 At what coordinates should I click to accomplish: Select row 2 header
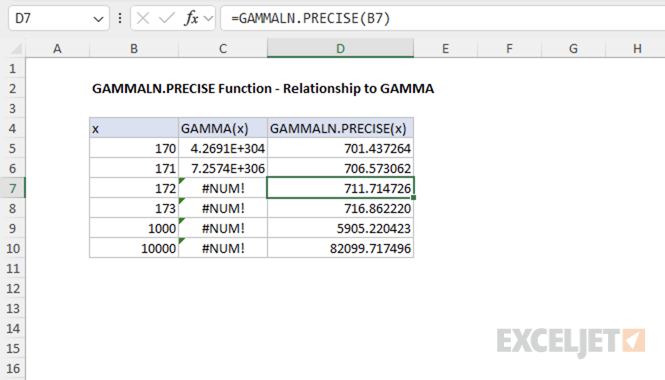coord(13,88)
